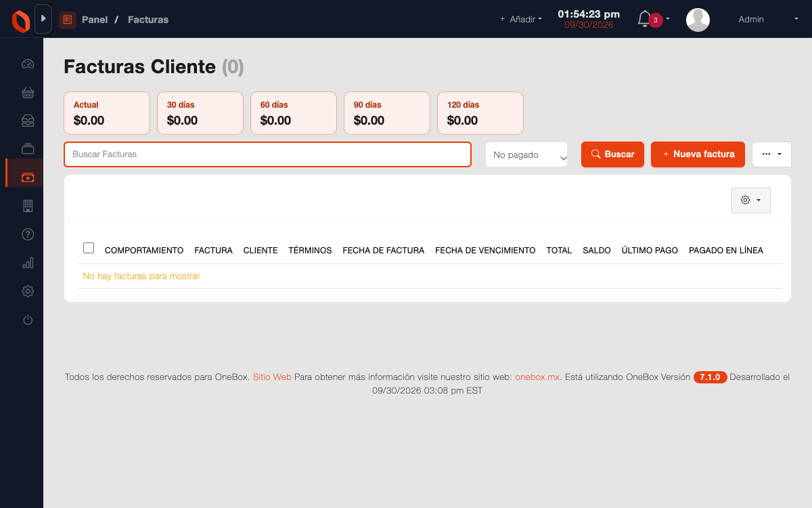The height and width of the screenshot is (508, 812).
Task: Click the OneBox logo icon
Action: (20, 20)
